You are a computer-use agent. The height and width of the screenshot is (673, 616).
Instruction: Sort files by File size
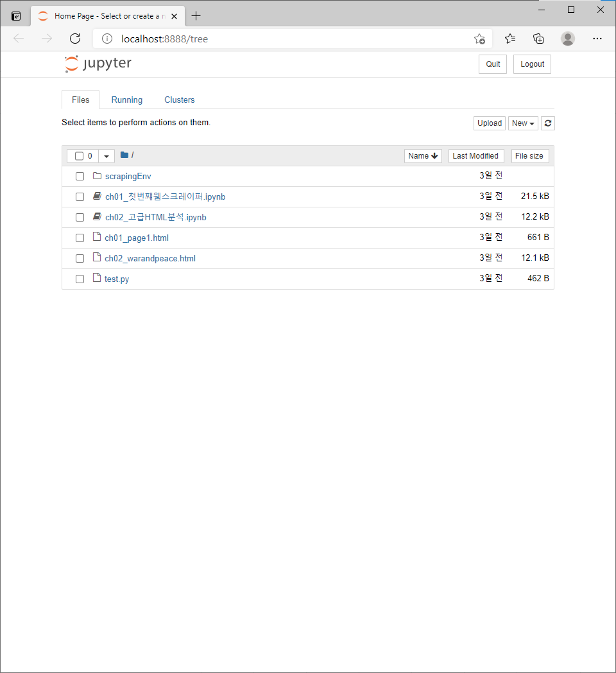(529, 156)
